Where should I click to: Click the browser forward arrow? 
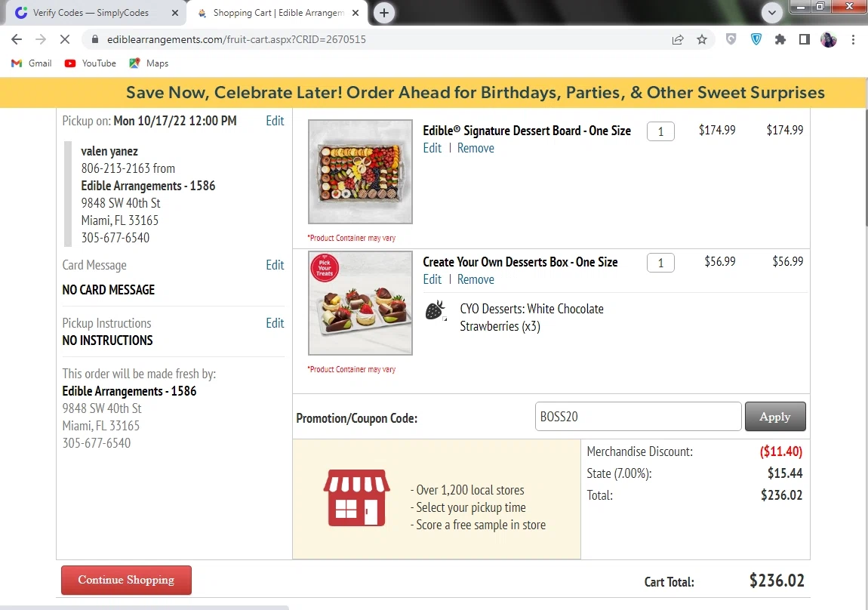41,39
